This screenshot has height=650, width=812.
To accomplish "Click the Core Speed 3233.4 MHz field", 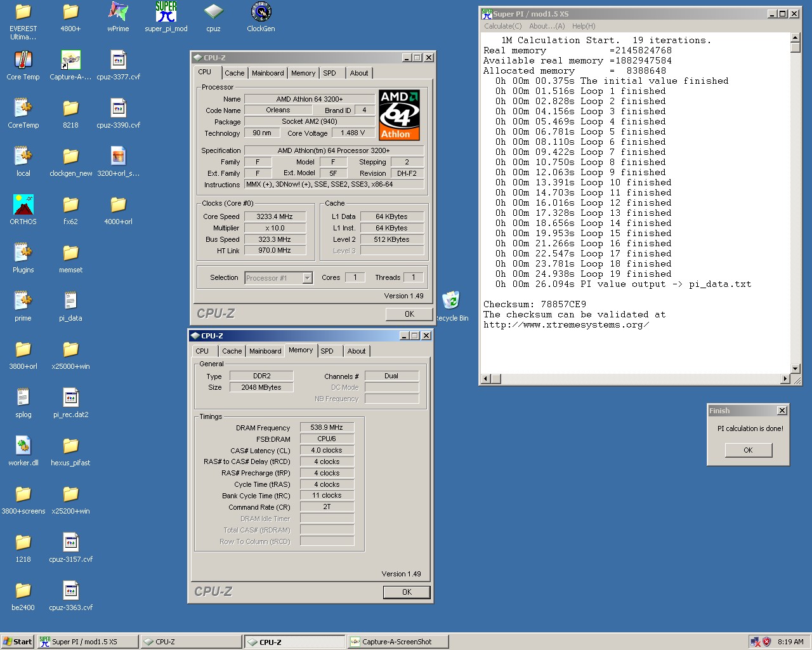I will (275, 216).
